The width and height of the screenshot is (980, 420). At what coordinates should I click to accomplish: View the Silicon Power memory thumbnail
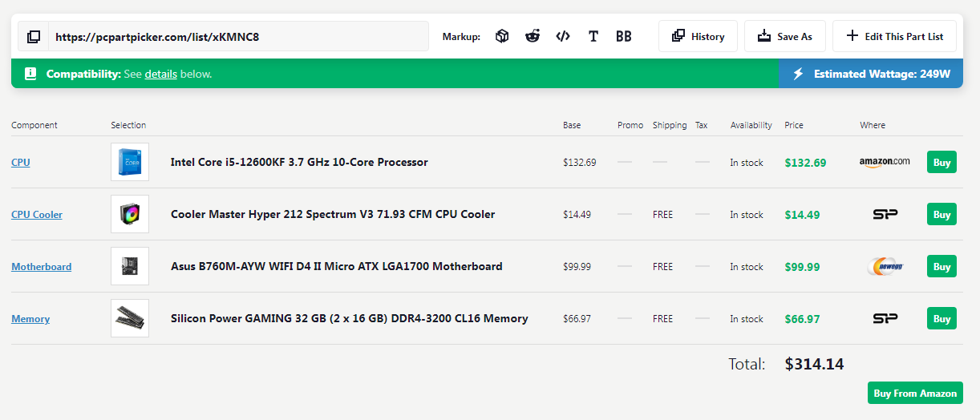pyautogui.click(x=130, y=318)
